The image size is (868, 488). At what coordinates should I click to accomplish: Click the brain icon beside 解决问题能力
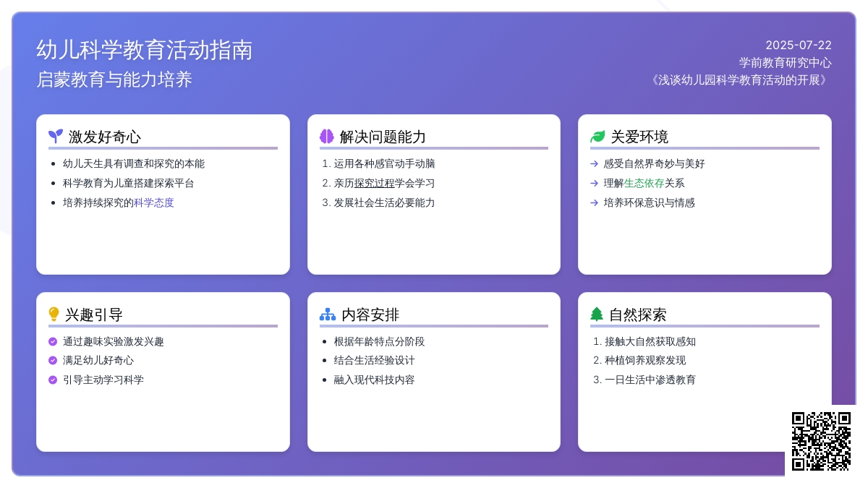(327, 136)
